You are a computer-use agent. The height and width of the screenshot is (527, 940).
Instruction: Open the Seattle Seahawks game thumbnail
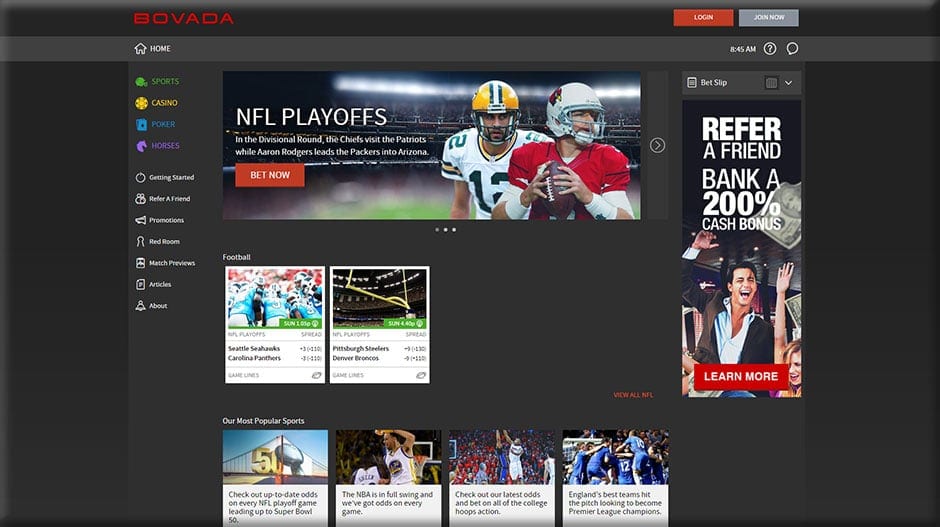(275, 298)
